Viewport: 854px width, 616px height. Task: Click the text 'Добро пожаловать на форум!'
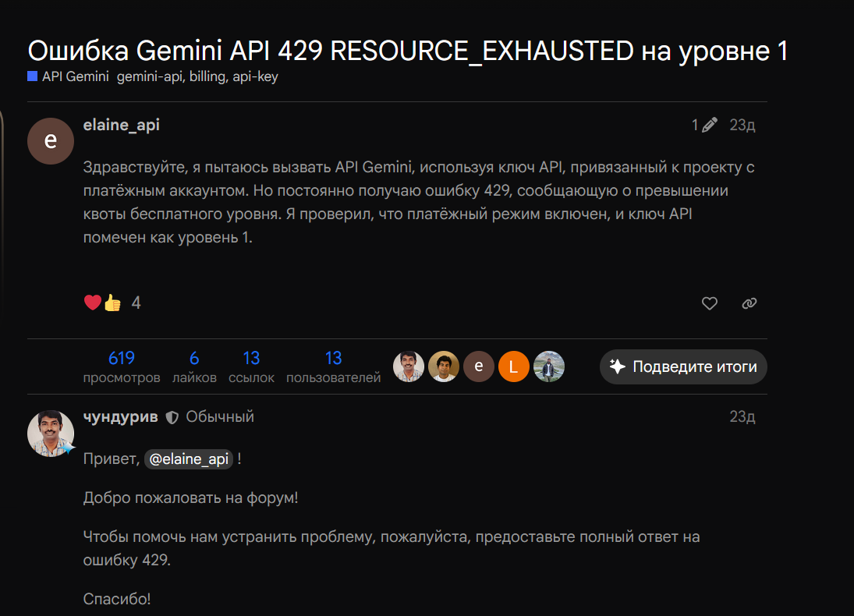click(190, 497)
